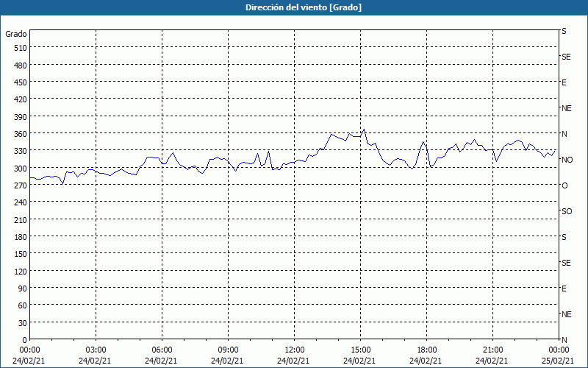Click the blue line's highest peak just after 15:00
The image size is (588, 368).
pos(364,130)
